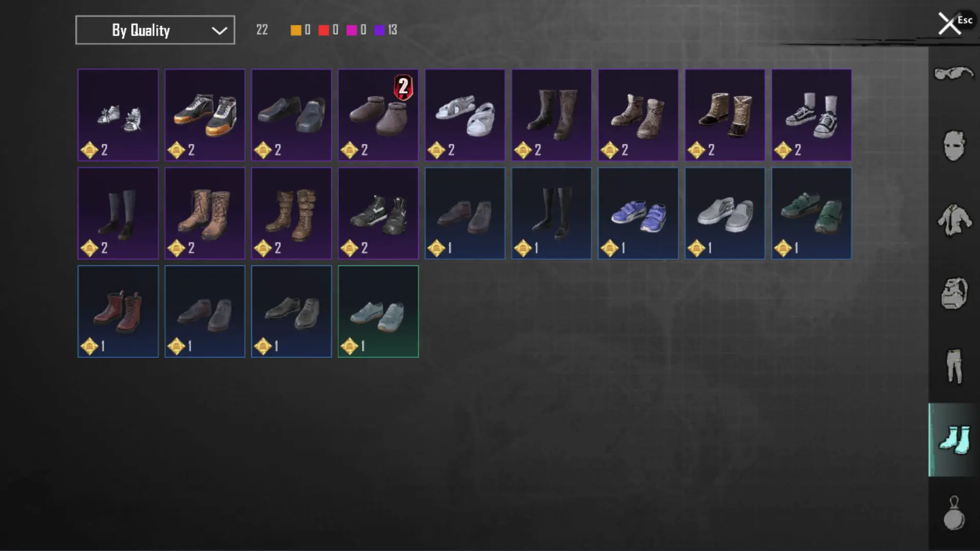Open the face mask category in the sidebar
This screenshot has height=551, width=980.
(x=953, y=146)
